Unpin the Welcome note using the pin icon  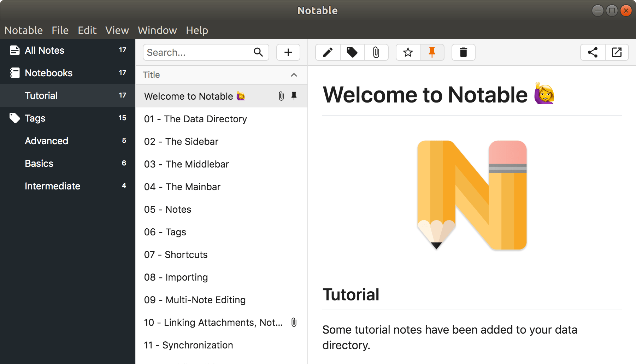(x=432, y=52)
